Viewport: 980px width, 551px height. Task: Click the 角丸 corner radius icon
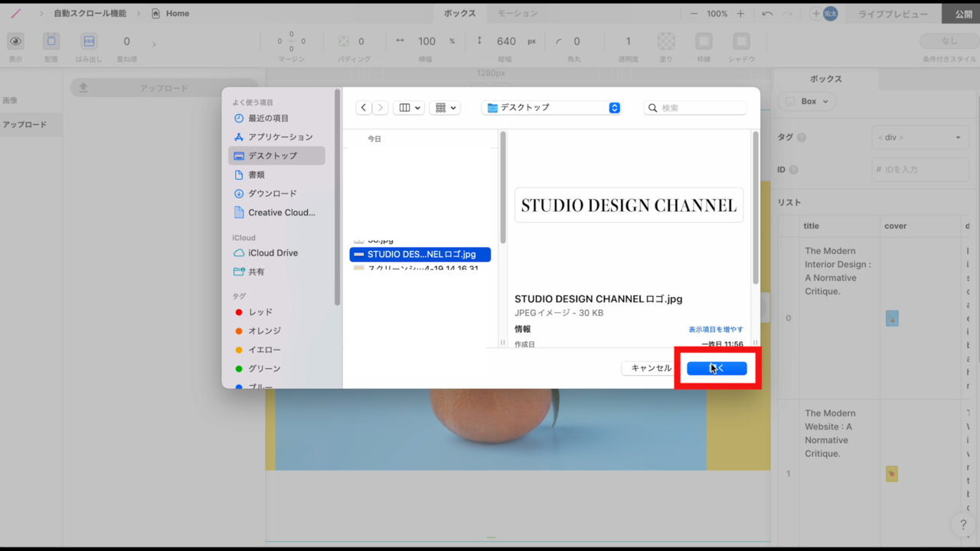(x=557, y=41)
